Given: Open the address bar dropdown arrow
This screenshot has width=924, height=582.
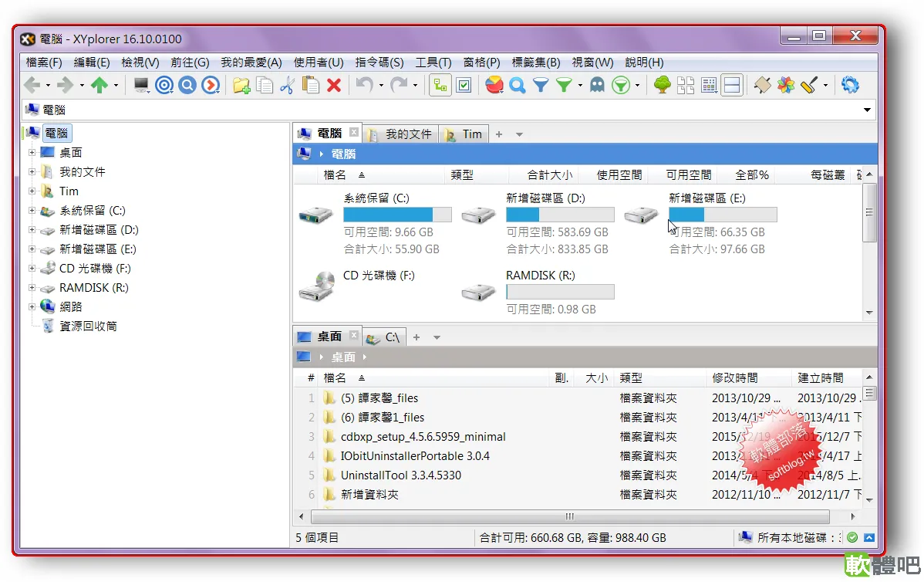Looking at the screenshot, I should tap(868, 110).
